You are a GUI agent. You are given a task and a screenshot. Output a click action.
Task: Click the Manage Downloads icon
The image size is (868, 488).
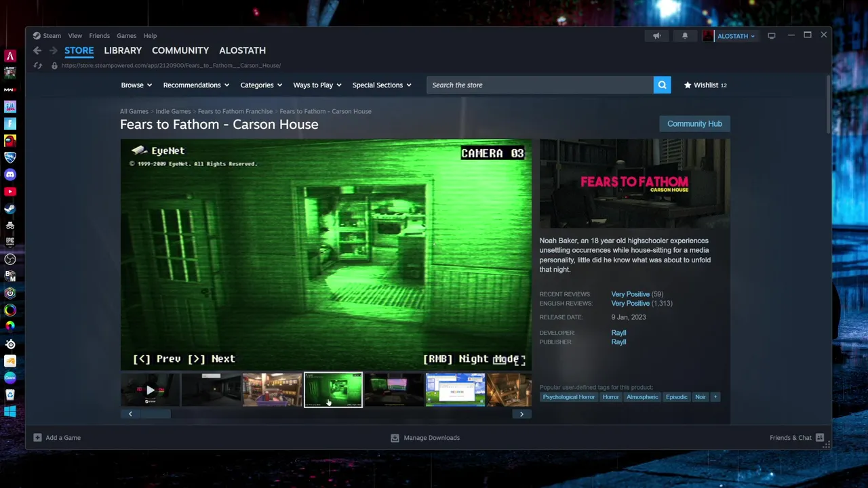[395, 438]
